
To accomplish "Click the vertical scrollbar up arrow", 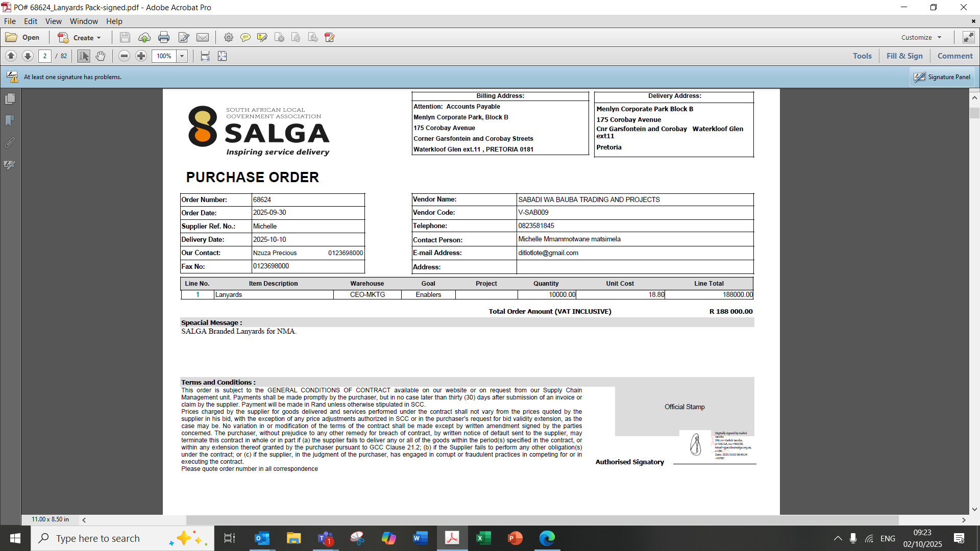I will coord(974,97).
